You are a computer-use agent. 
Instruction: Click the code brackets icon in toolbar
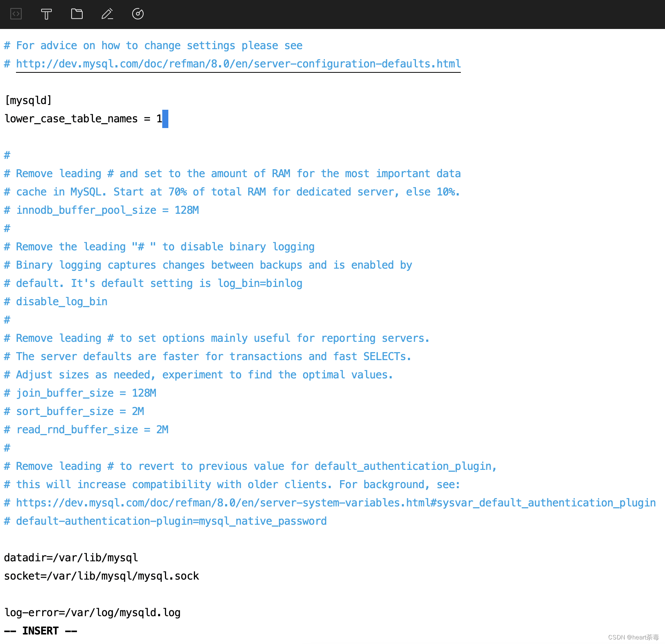tap(16, 14)
